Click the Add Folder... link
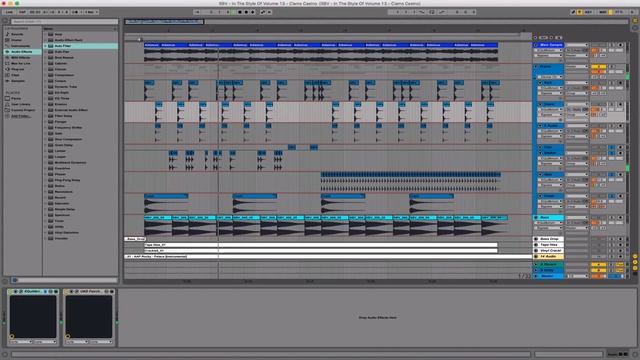The height and width of the screenshot is (360, 640). point(20,116)
